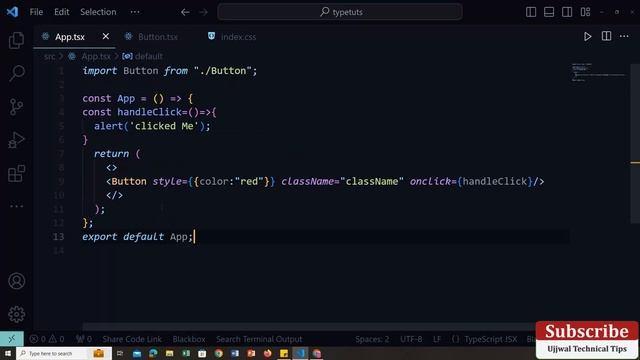Open editor More Actions ellipsis

click(x=624, y=36)
